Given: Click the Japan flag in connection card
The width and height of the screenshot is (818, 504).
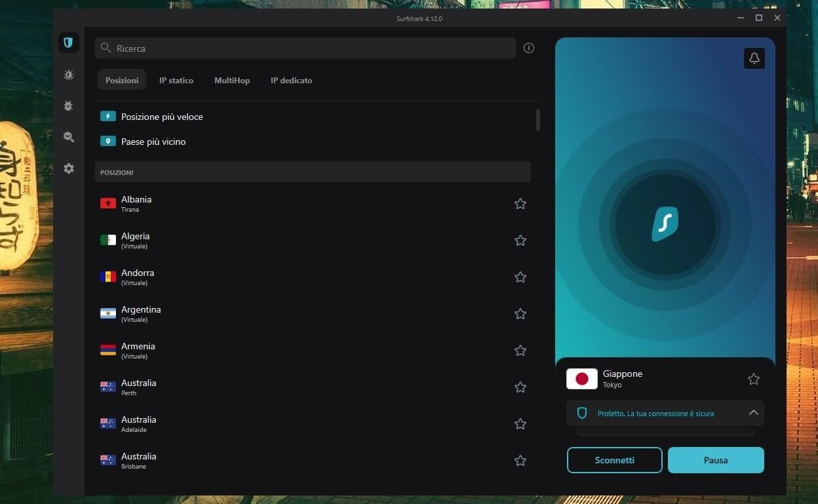Looking at the screenshot, I should tap(582, 379).
